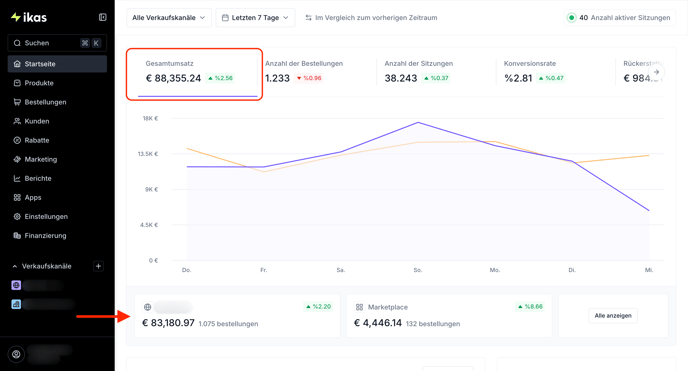688x371 pixels.
Task: Open Bestellungen in sidebar
Action: (x=57, y=102)
